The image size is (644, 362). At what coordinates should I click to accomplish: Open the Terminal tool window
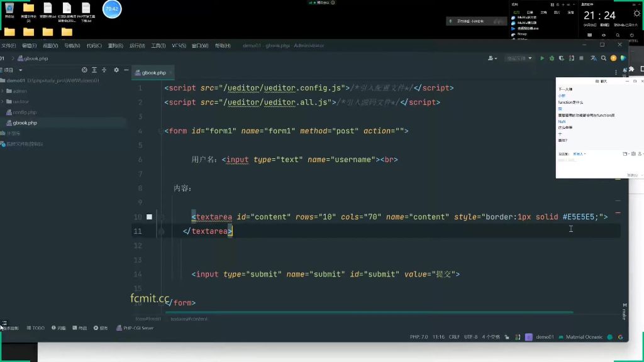80,328
